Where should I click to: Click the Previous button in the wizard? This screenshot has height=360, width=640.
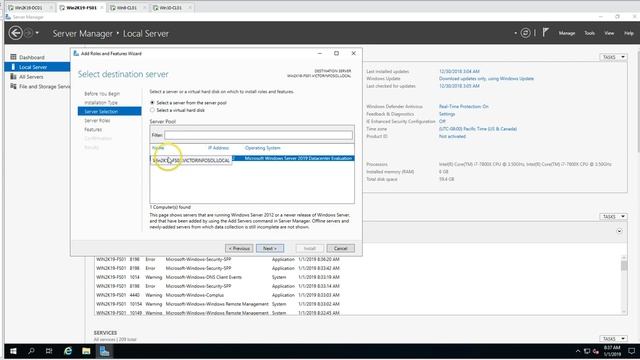pos(239,248)
